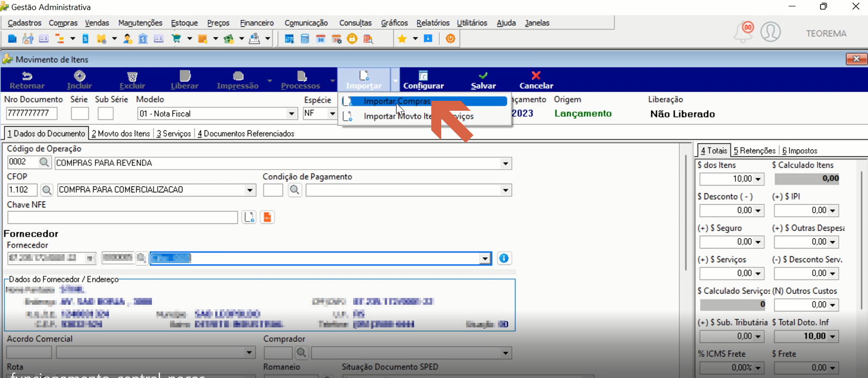The image size is (868, 378).
Task: Open the Acordo Comercial dropdown arrow
Action: point(249,353)
